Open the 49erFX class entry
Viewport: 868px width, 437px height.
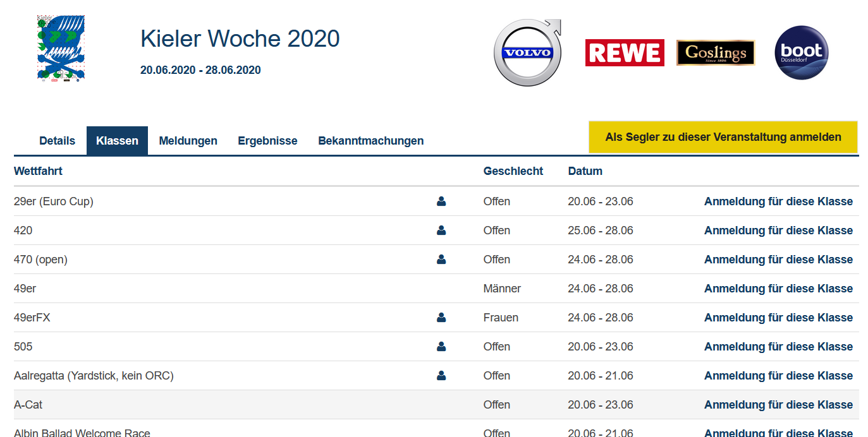tap(32, 318)
